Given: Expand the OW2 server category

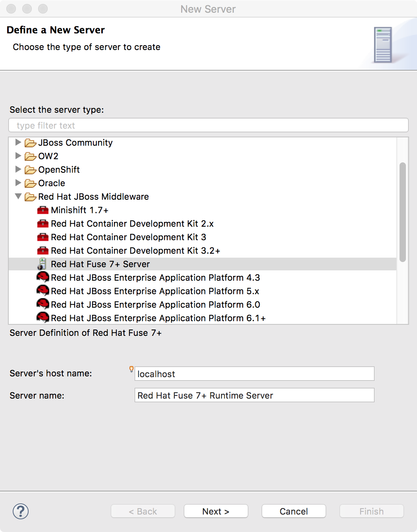Looking at the screenshot, I should pyautogui.click(x=18, y=156).
